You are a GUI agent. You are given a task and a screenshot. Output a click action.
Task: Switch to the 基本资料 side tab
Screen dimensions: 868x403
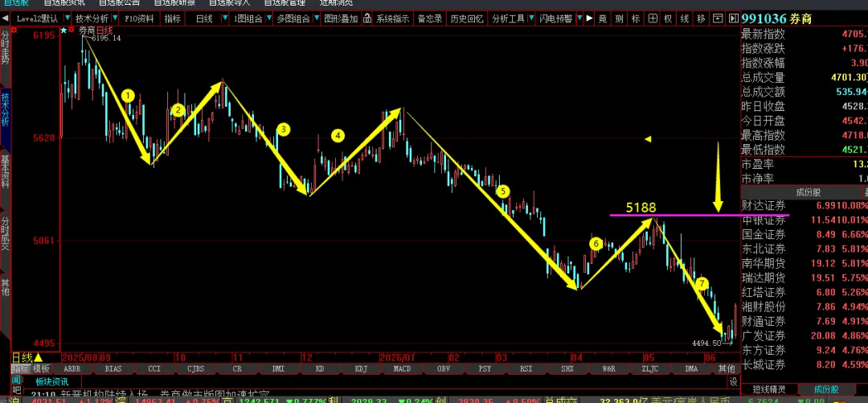(5, 172)
